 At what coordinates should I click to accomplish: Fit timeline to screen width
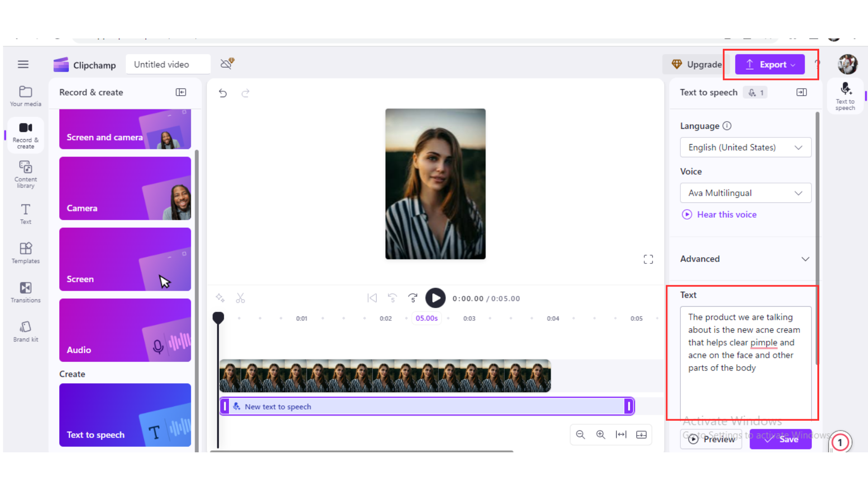[621, 435]
